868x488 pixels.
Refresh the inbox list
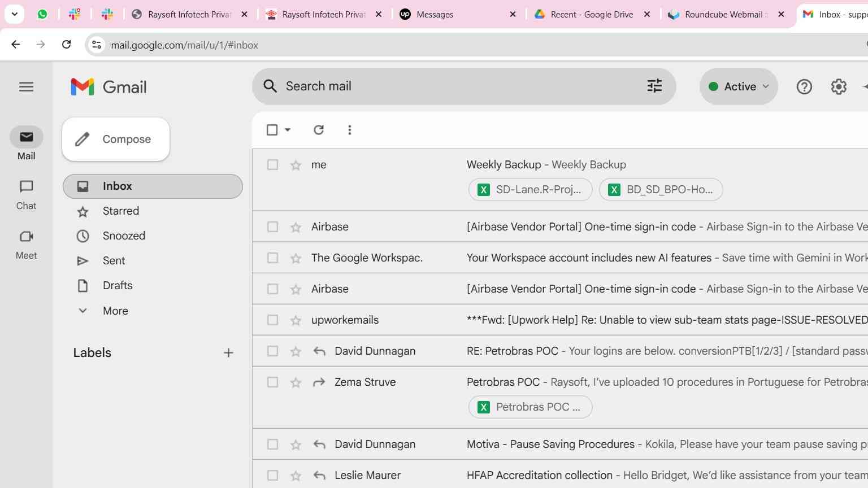(x=319, y=130)
